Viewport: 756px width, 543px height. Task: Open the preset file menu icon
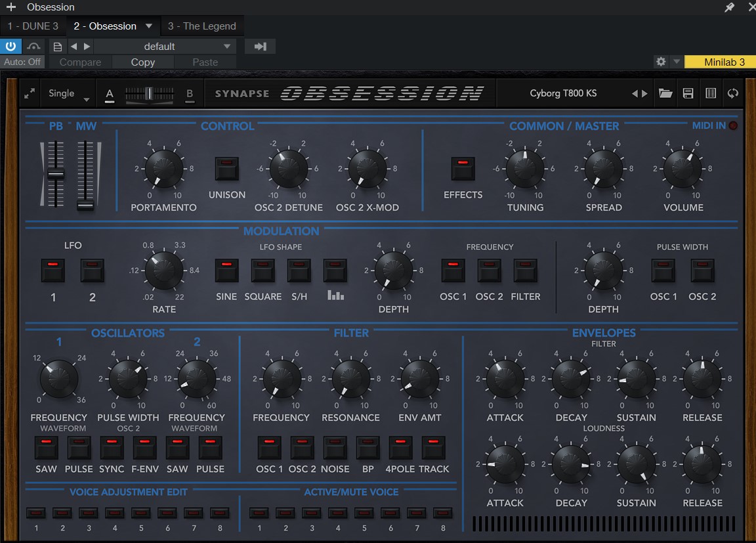(57, 47)
